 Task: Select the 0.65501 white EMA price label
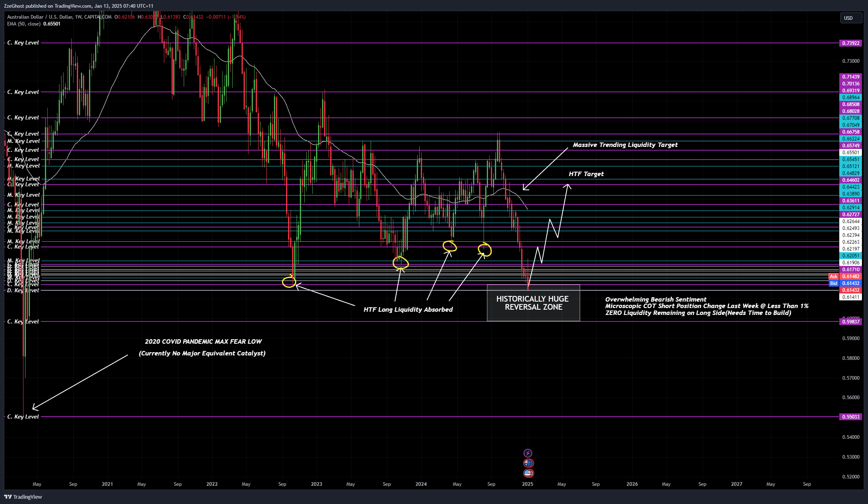point(851,153)
